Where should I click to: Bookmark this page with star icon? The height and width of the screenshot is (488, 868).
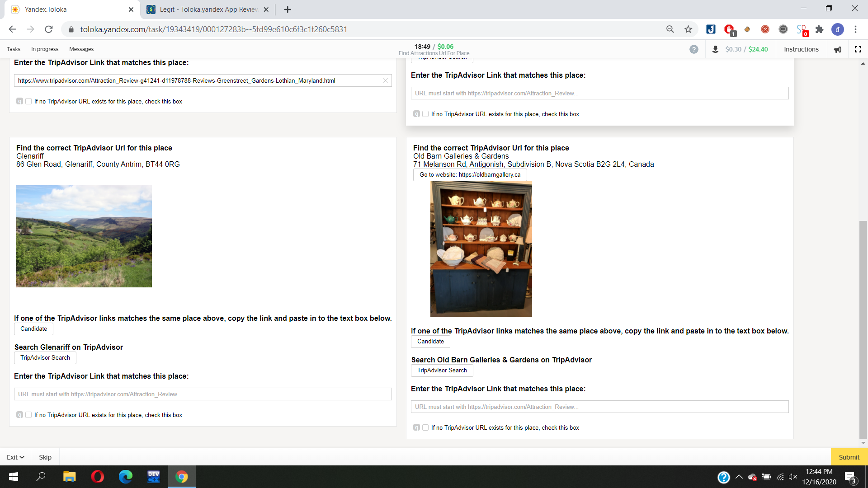(688, 29)
